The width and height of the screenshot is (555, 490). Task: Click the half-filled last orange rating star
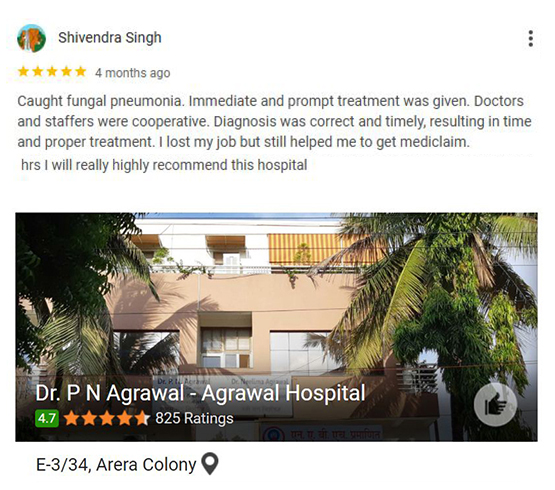point(142,418)
